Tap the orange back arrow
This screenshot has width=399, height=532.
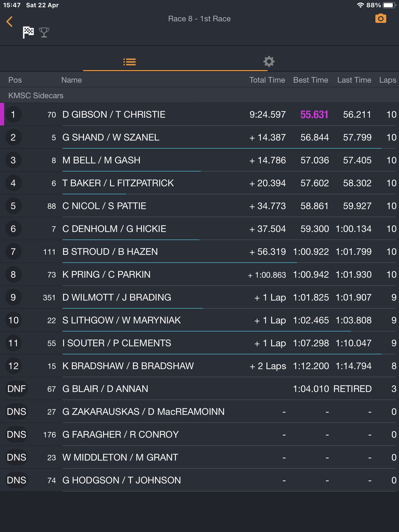10,22
